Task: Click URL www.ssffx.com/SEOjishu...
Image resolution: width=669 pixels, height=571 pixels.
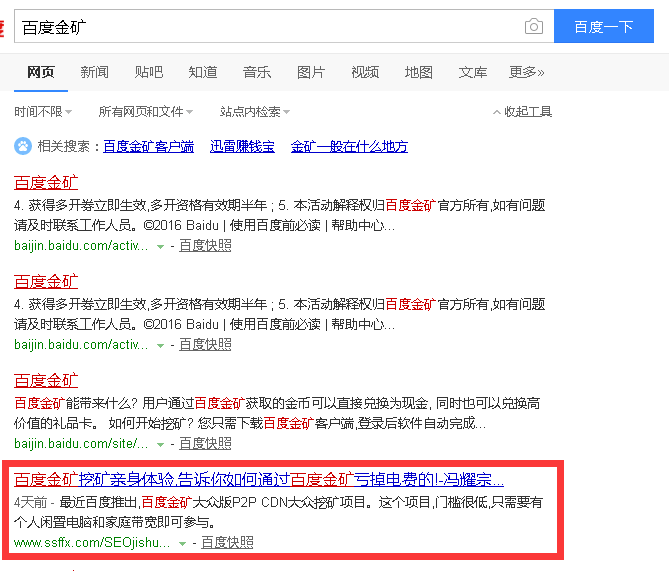Action: pos(92,543)
